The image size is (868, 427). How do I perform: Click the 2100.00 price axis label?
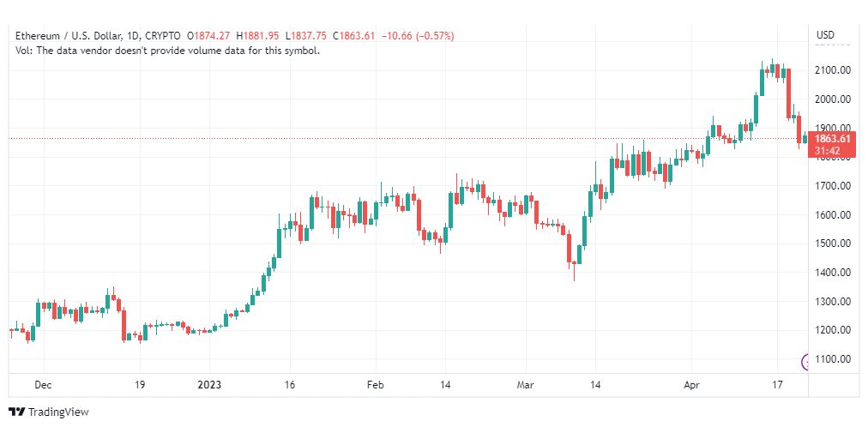tap(833, 70)
